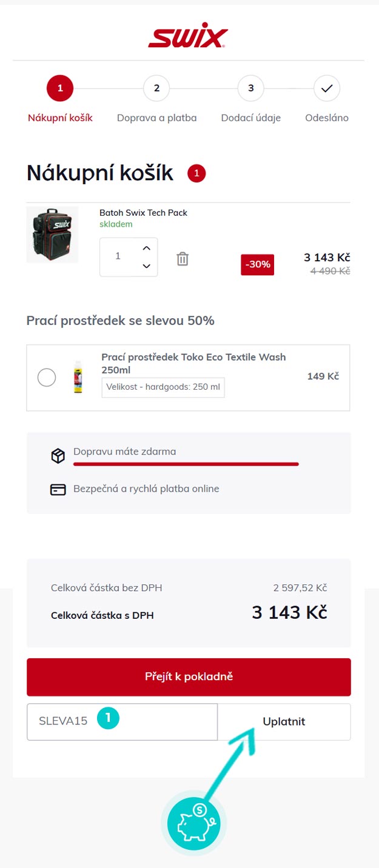379x868 pixels.
Task: Click the Swix logo
Action: pyautogui.click(x=188, y=38)
